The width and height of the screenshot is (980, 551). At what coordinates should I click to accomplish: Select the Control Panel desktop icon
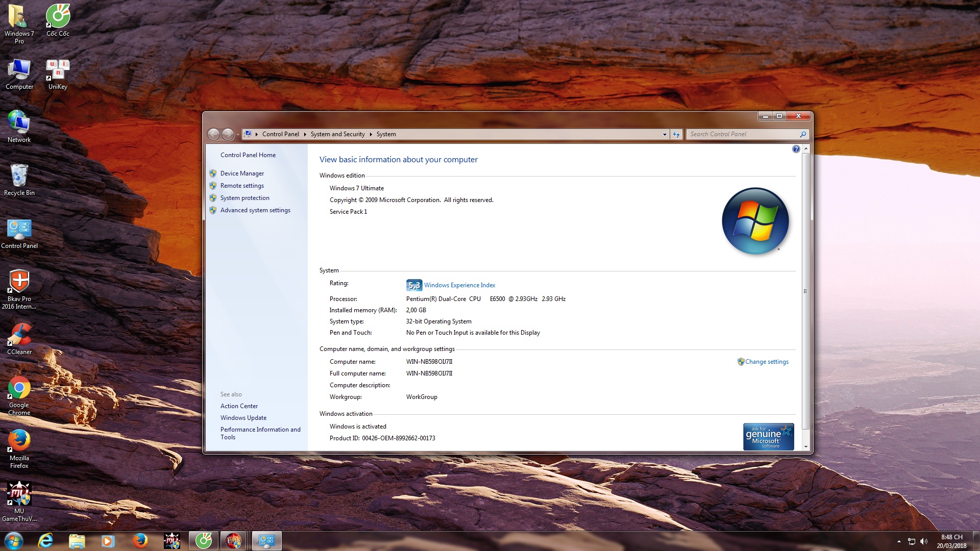point(19,234)
